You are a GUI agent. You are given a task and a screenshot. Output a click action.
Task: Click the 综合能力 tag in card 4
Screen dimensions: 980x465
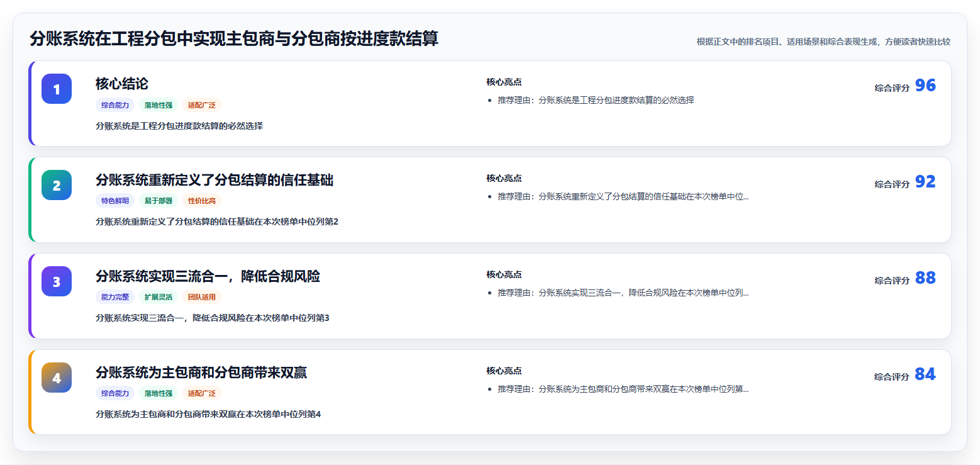(115, 393)
